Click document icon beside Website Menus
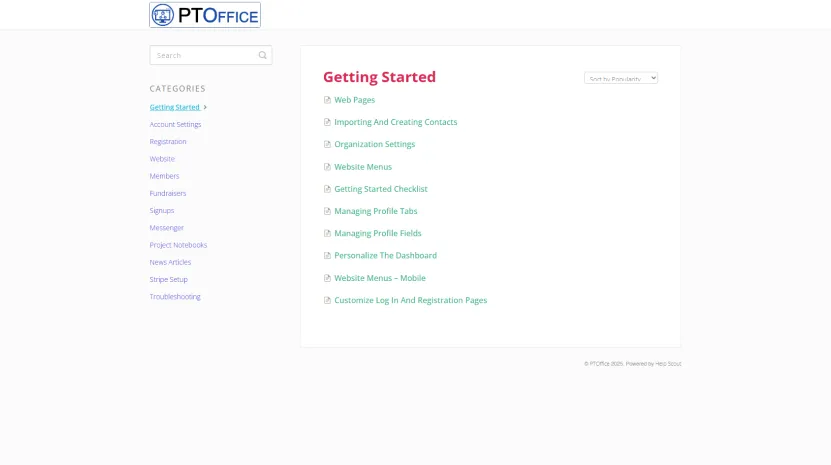Image resolution: width=831 pixels, height=465 pixels. (327, 166)
